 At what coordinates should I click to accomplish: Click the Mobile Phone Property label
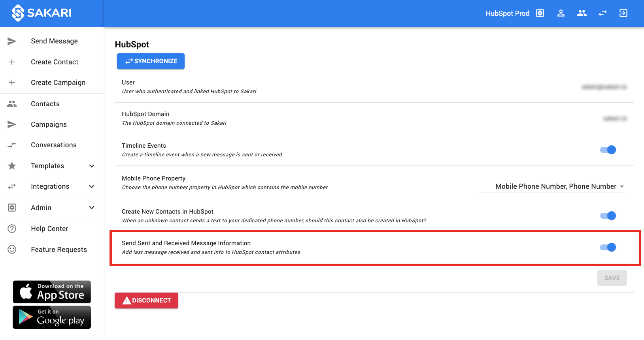tap(153, 178)
